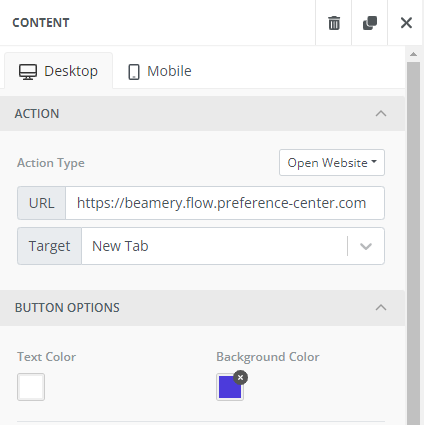Click the Button Options header label
Screen dimensions: 424x425
(x=67, y=307)
